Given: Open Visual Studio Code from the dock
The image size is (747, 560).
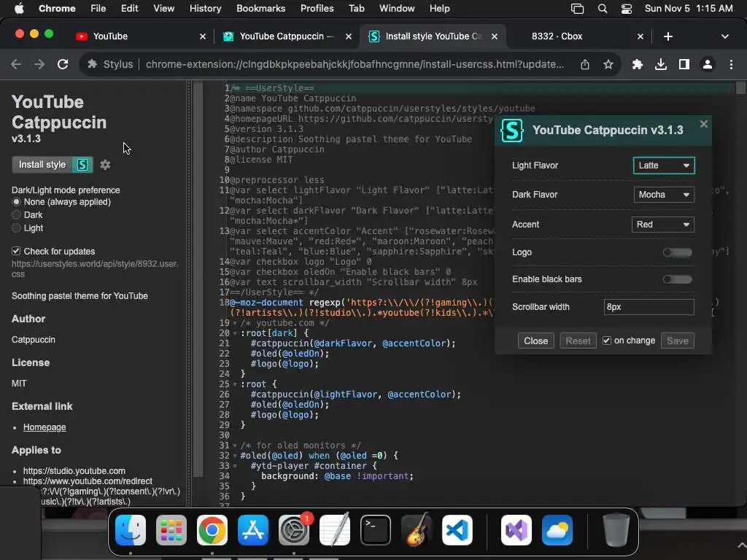Looking at the screenshot, I should click(457, 529).
